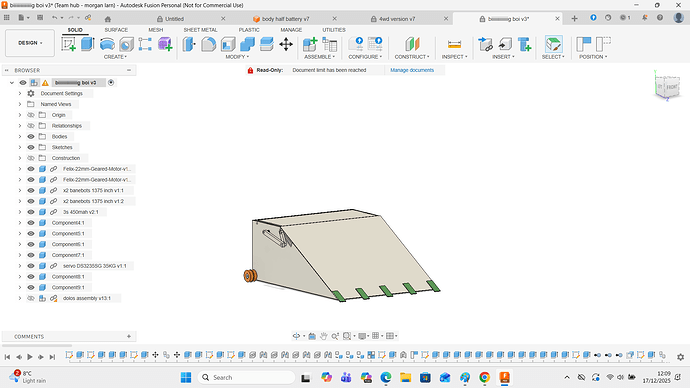Viewport: 690px width, 388px height.
Task: Activate the Pan hand tool
Action: pos(323,336)
